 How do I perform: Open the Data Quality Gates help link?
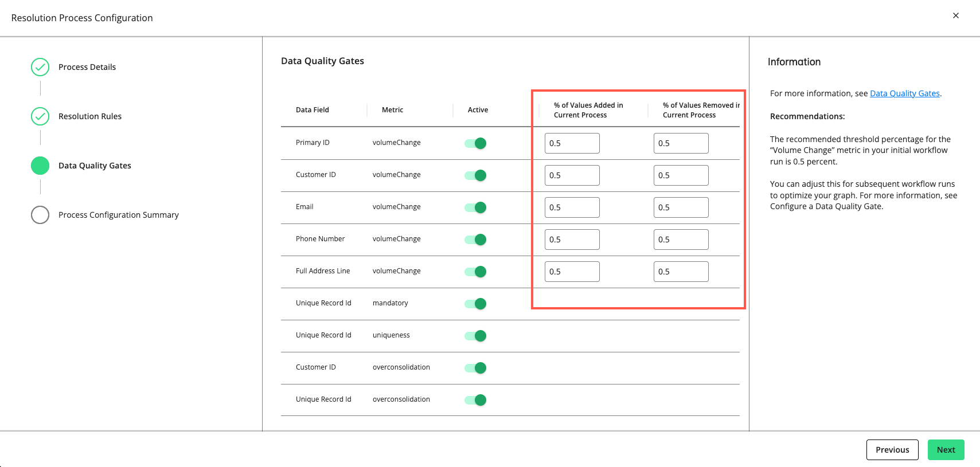[x=904, y=93]
